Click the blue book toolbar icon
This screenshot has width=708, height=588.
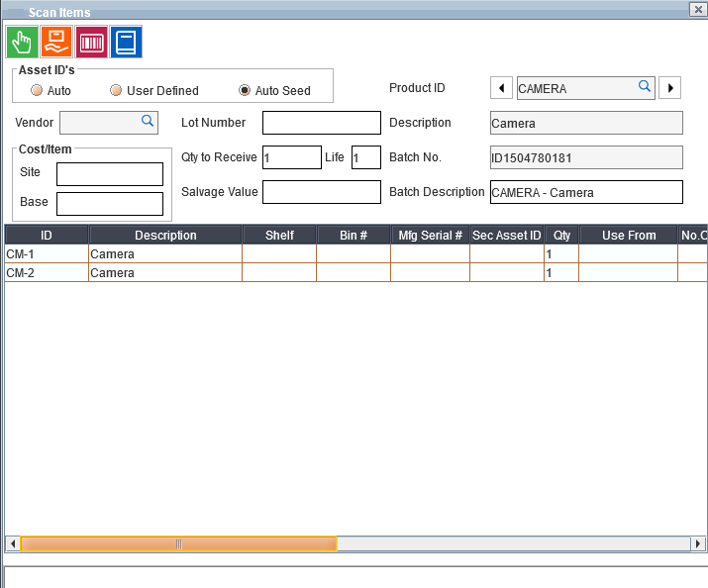[126, 43]
